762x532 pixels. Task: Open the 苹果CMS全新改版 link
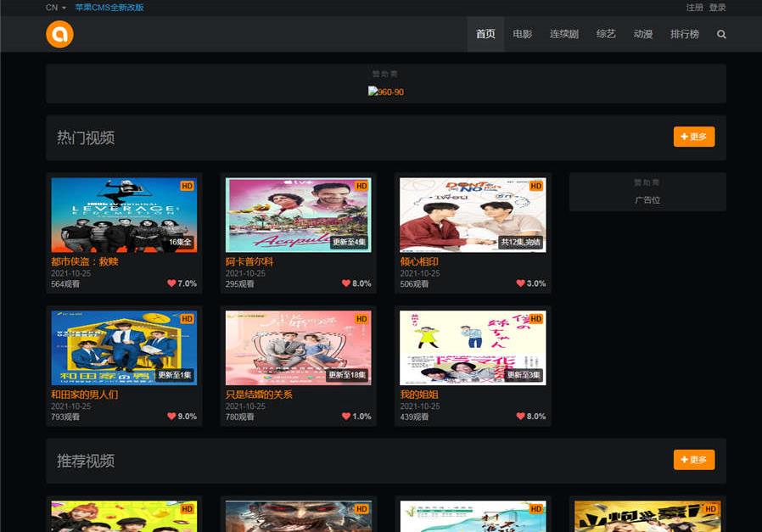(x=109, y=8)
